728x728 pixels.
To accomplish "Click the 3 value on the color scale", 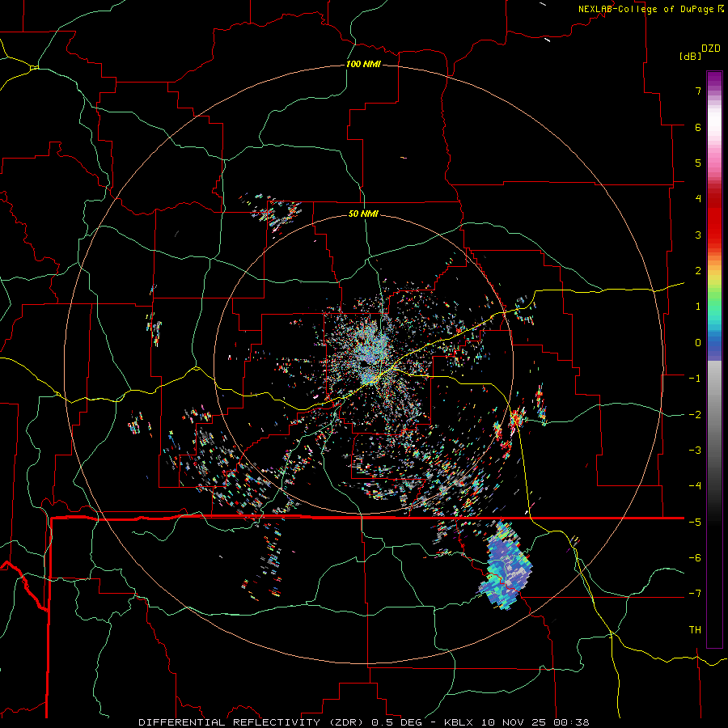I will (x=698, y=235).
